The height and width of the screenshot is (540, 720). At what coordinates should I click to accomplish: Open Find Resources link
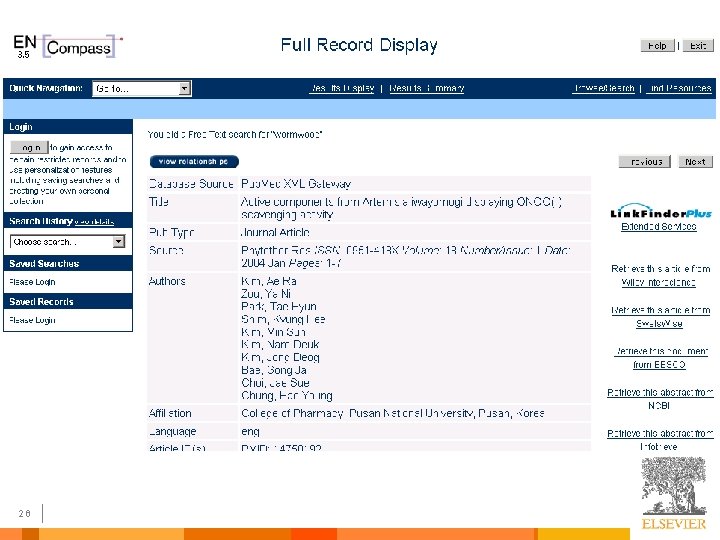pyautogui.click(x=679, y=88)
